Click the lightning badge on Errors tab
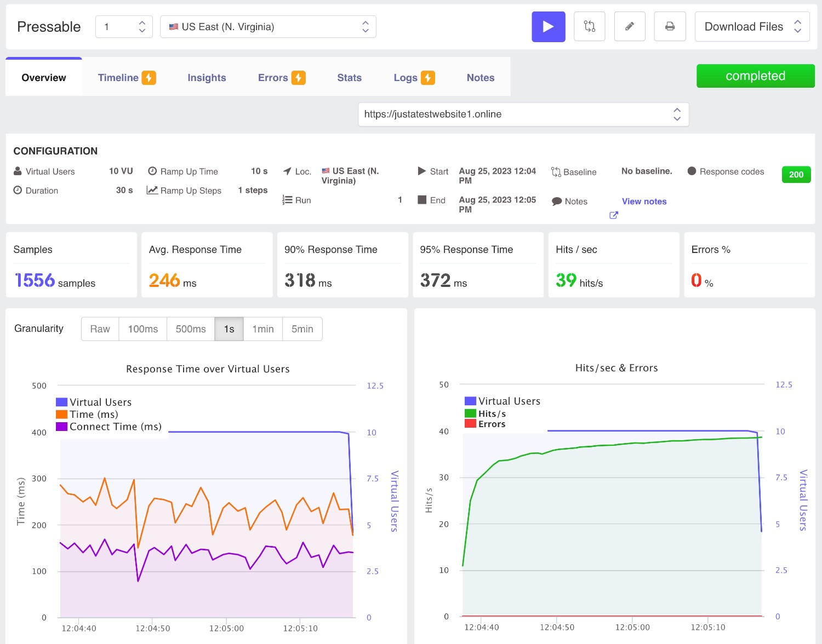The image size is (822, 644). (298, 78)
